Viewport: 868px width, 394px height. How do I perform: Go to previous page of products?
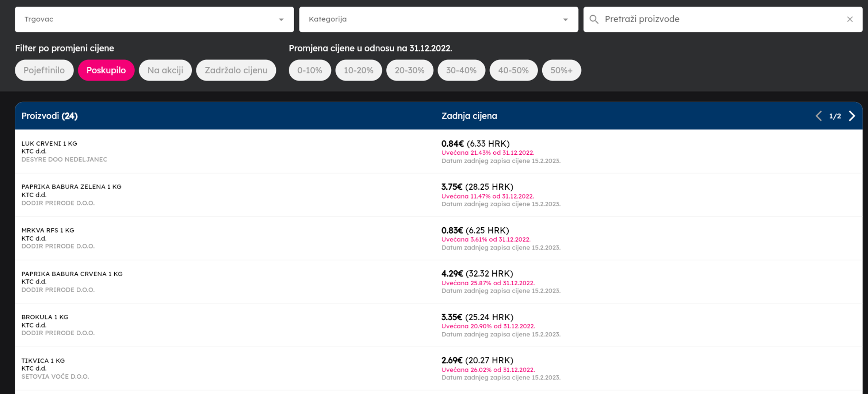coord(819,116)
